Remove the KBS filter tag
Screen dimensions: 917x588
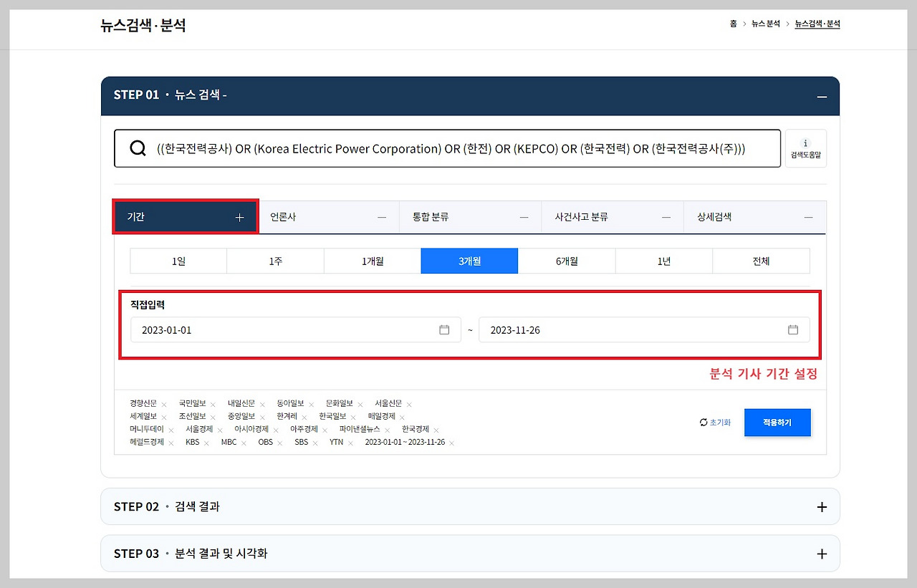coord(206,443)
